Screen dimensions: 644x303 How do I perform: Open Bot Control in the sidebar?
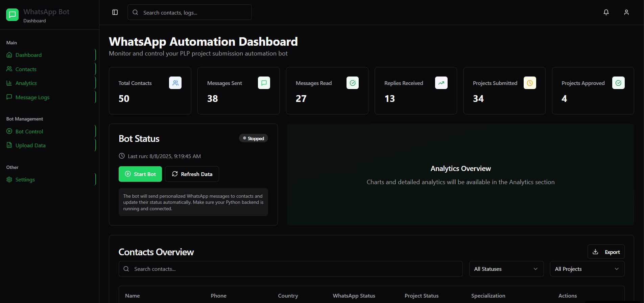click(50, 131)
